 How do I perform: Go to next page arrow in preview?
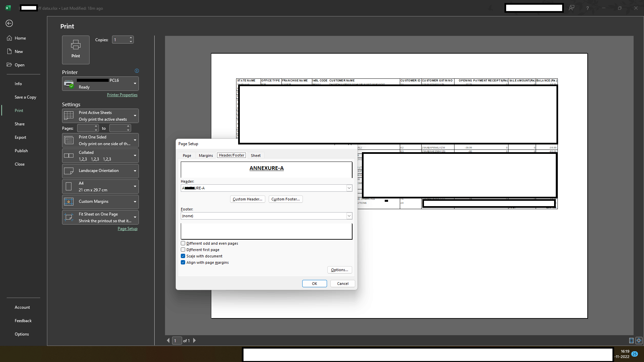(194, 341)
